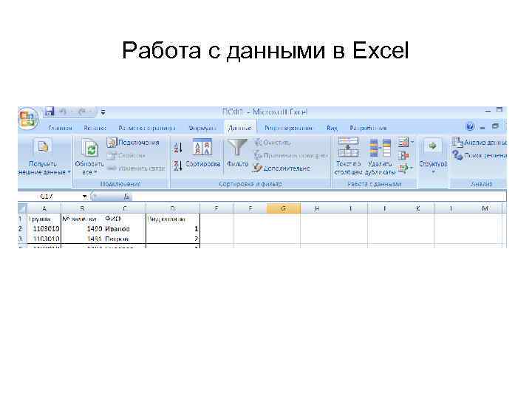Image resolution: width=532 pixels, height=399 pixels.
Task: Open Excel help with the question mark icon
Action: click(x=470, y=127)
